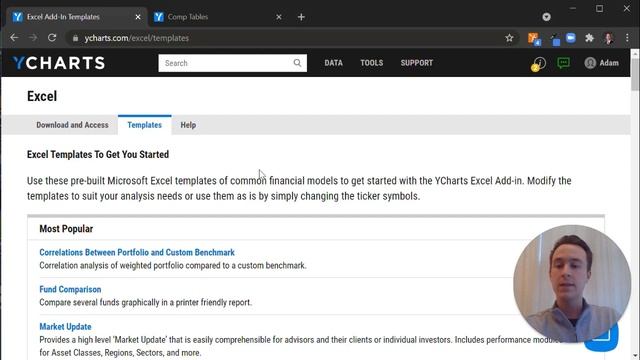Open the Fund Comparison template link
This screenshot has height=360, width=640.
point(70,289)
